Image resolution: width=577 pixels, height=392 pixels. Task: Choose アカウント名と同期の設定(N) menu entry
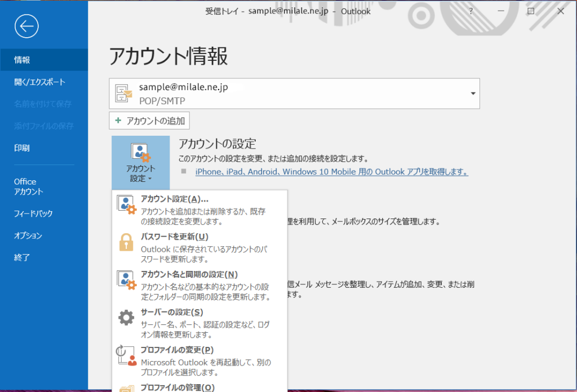coord(200,286)
